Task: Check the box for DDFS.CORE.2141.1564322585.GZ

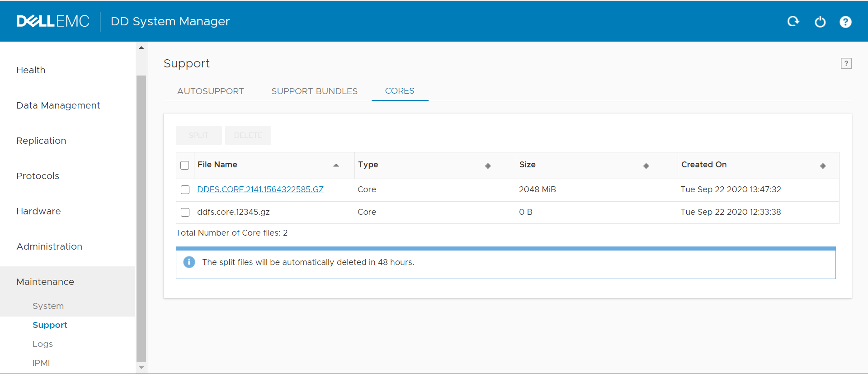Action: tap(185, 189)
